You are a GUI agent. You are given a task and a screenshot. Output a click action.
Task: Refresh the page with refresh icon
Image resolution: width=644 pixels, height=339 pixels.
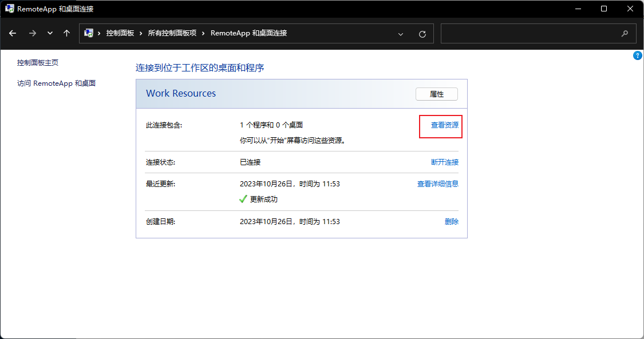coord(422,34)
